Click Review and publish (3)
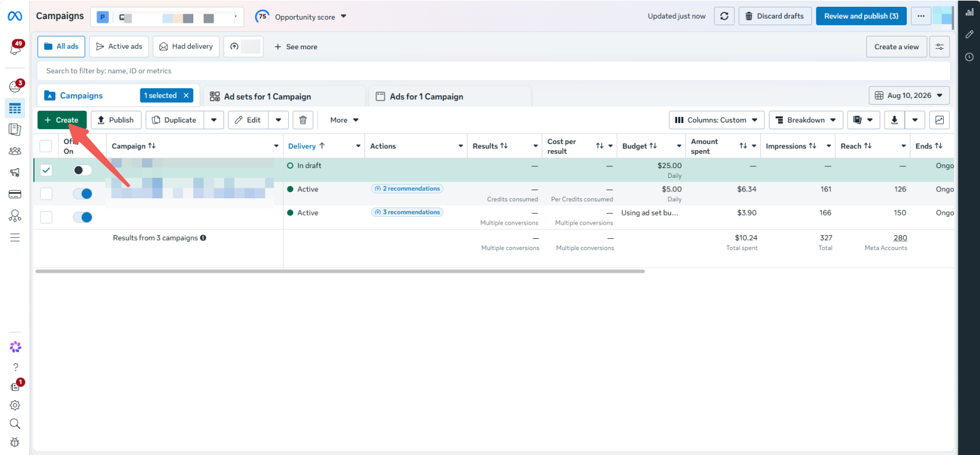Viewport: 980px width, 455px height. (x=861, y=16)
